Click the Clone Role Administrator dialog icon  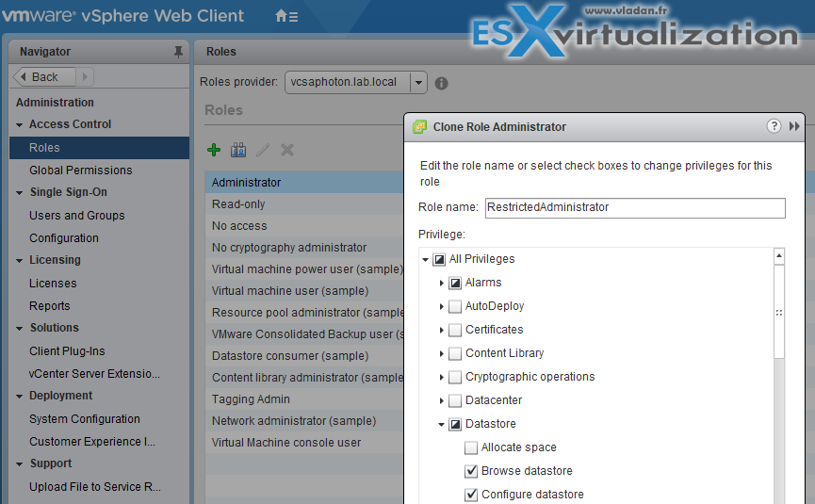(419, 127)
